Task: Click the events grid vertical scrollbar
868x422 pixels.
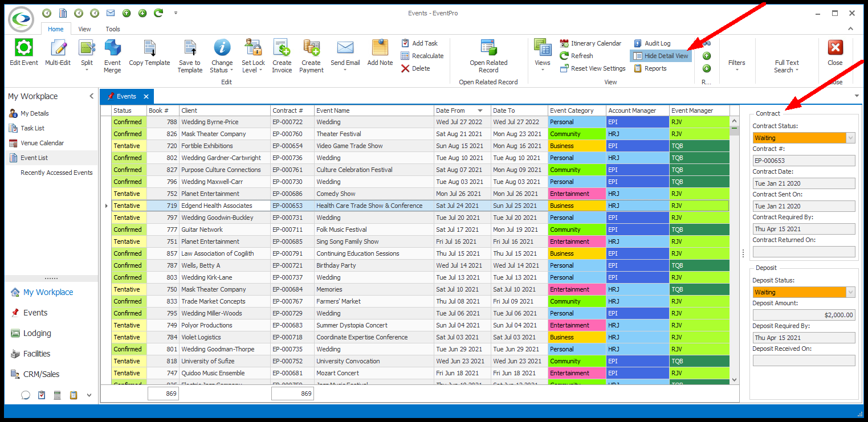Action: (x=735, y=251)
